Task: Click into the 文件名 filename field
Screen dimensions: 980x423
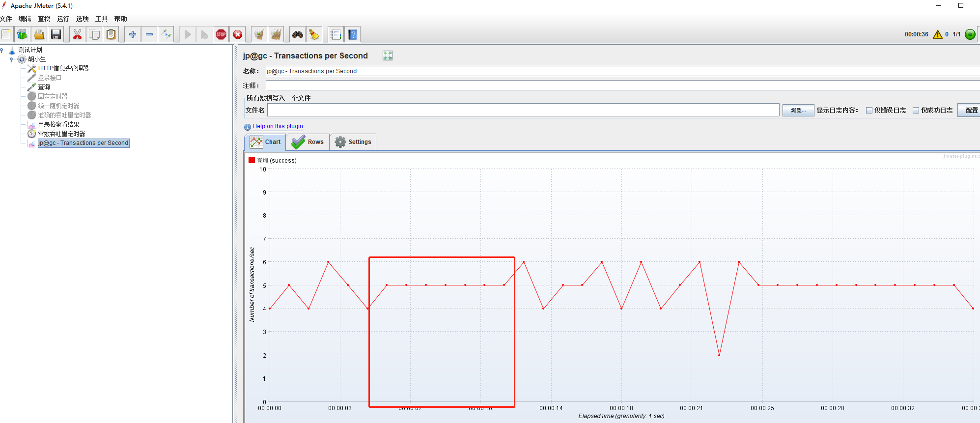Action: coord(523,110)
